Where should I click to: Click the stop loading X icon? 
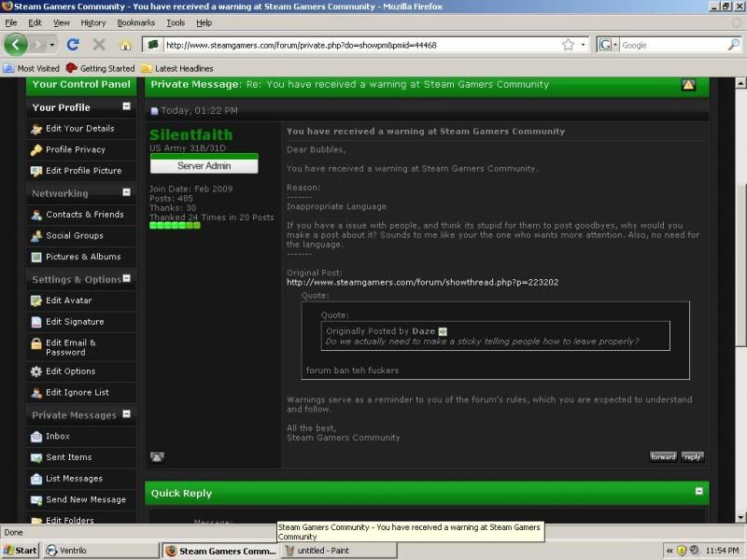[100, 45]
